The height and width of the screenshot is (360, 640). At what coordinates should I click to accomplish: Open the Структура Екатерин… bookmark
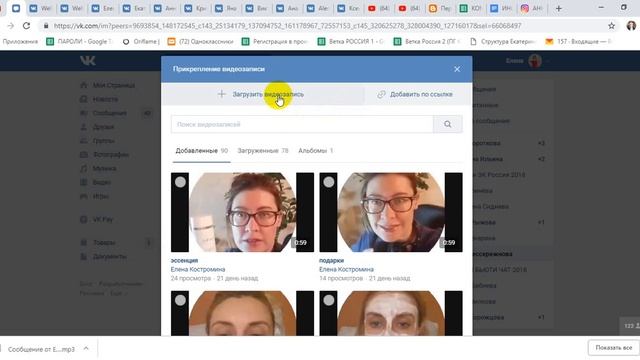point(503,41)
